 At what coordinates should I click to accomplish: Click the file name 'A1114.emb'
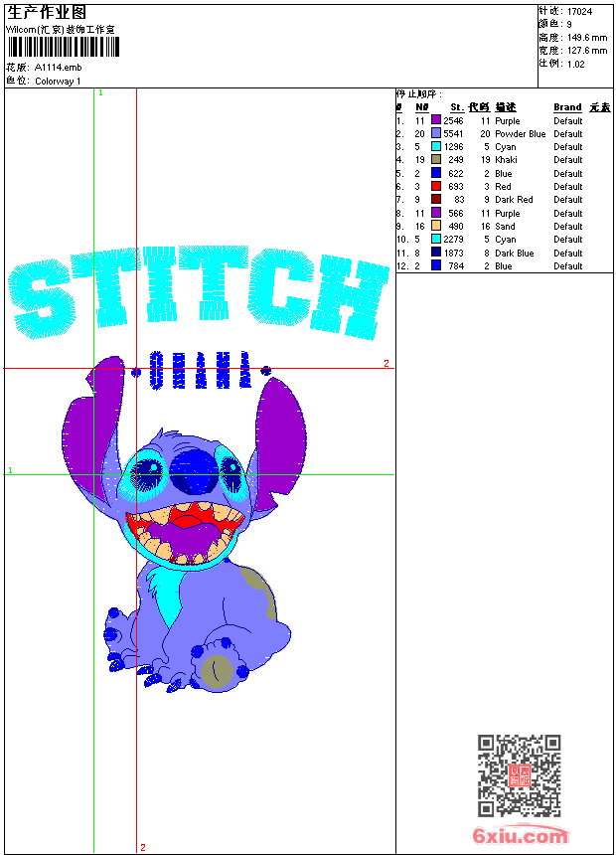(x=58, y=68)
